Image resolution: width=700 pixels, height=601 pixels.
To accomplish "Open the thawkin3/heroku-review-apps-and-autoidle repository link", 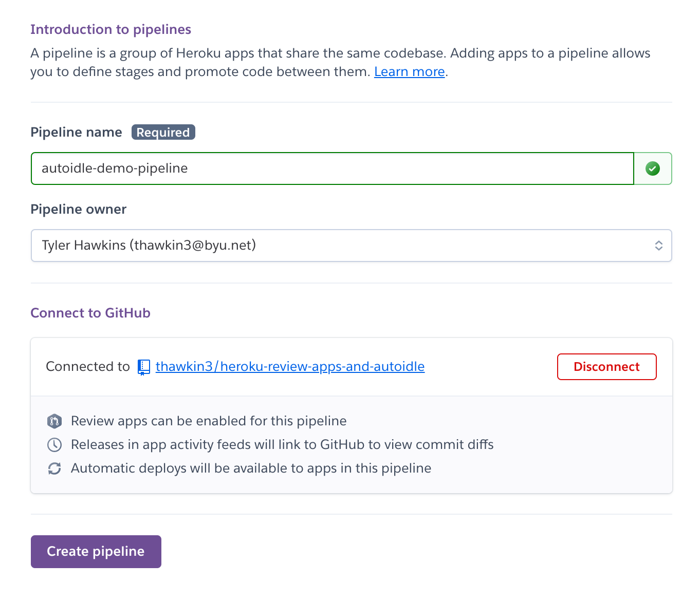I will pyautogui.click(x=290, y=367).
